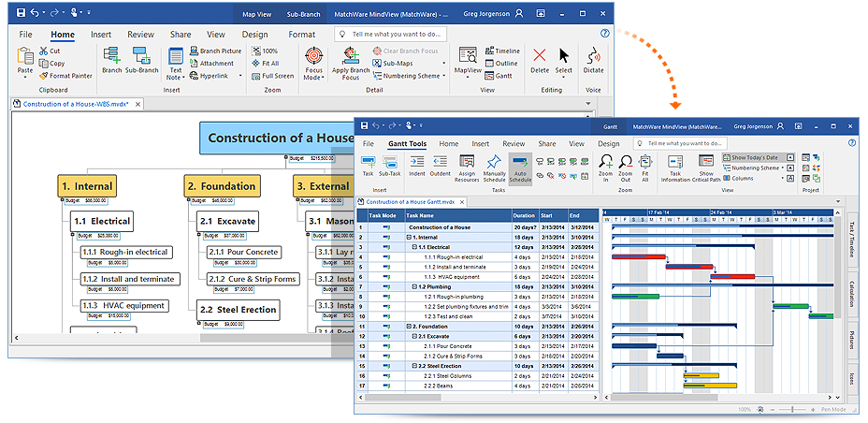Click Tell me search box in Gantt window
Viewport: 868px width, 423px height.
pyautogui.click(x=680, y=143)
